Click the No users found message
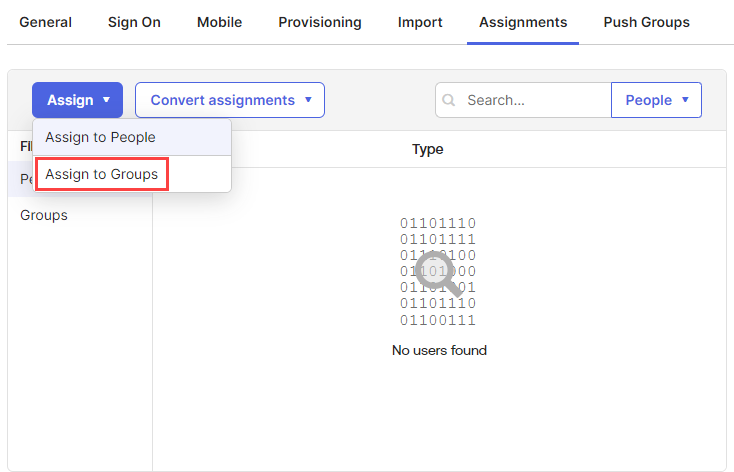 click(x=439, y=350)
